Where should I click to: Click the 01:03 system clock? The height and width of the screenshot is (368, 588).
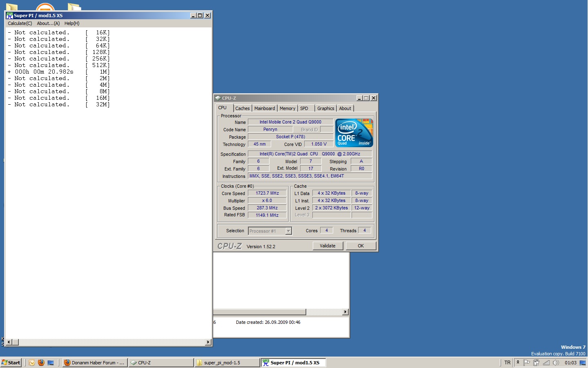[x=570, y=363]
